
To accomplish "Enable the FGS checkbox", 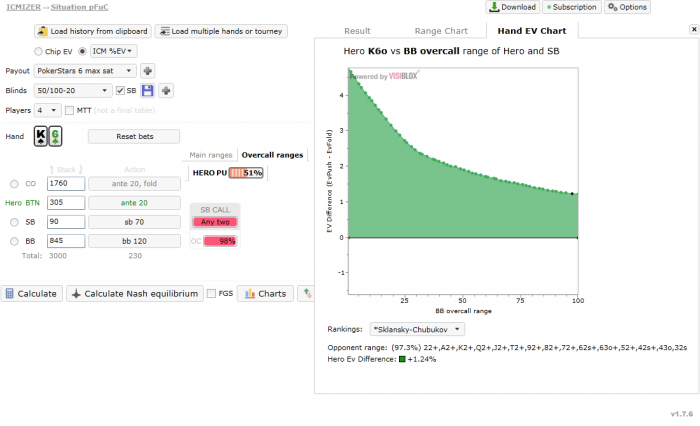I will (211, 293).
